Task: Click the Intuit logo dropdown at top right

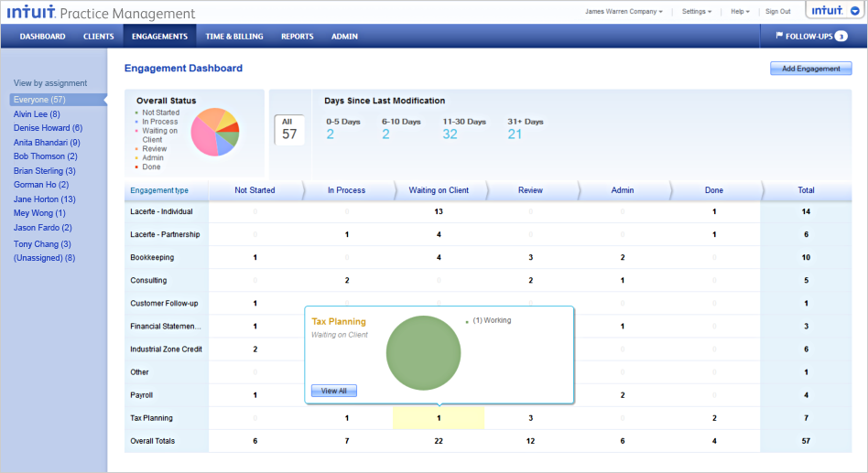Action: point(833,11)
